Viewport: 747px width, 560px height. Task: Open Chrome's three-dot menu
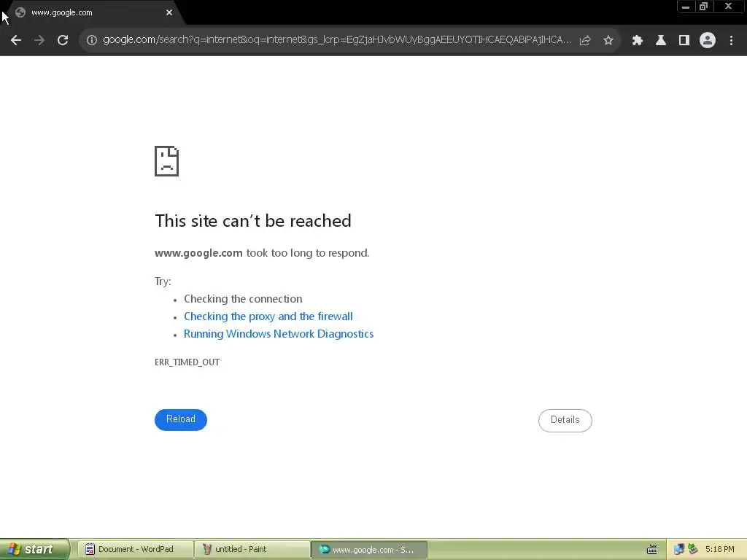tap(731, 41)
